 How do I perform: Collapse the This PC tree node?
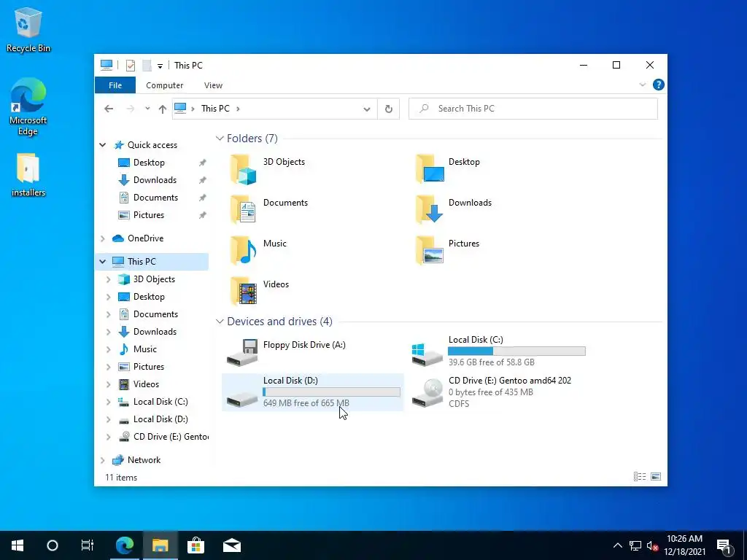(x=102, y=262)
